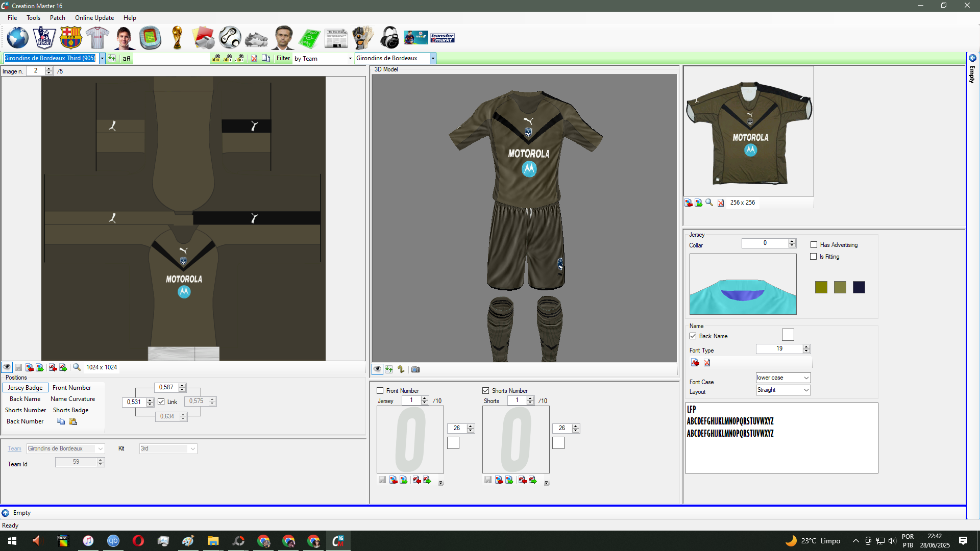Pick the dark navy jersey color swatch
Image resolution: width=980 pixels, height=551 pixels.
(859, 287)
